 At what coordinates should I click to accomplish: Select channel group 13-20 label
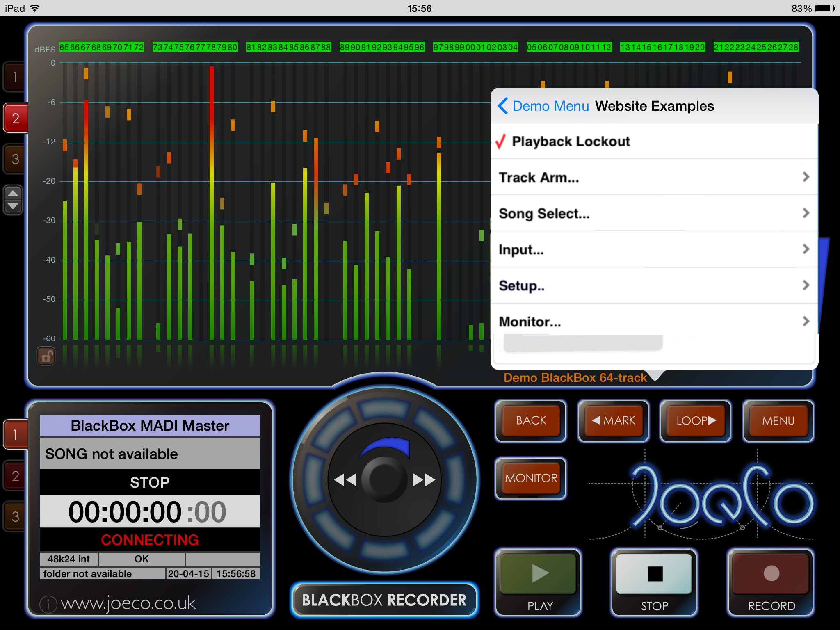[663, 47]
